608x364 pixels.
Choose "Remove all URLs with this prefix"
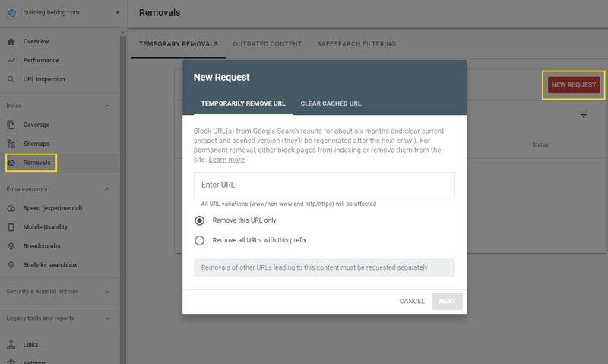click(x=199, y=240)
